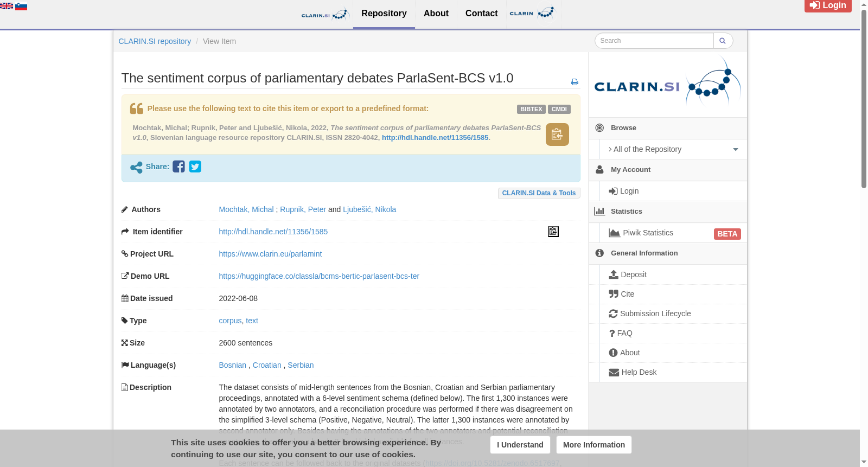Open the CLARIN.SI logo in navbar
Image resolution: width=868 pixels, height=467 pixels.
click(x=325, y=14)
